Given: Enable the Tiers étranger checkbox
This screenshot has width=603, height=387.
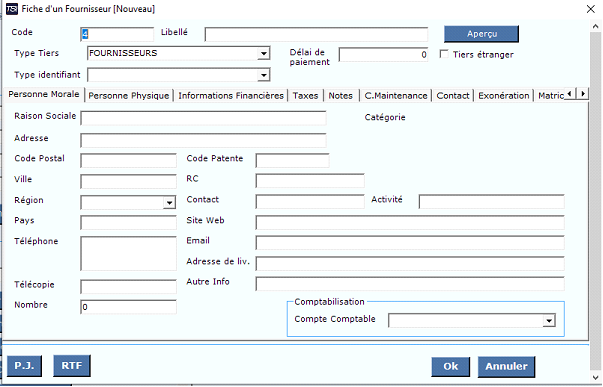Looking at the screenshot, I should [444, 54].
